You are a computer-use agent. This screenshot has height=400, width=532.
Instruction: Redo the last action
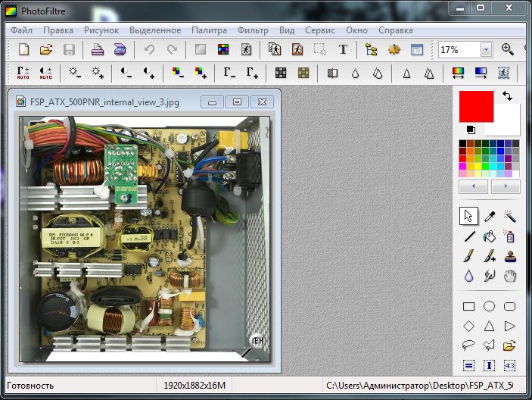tap(173, 49)
